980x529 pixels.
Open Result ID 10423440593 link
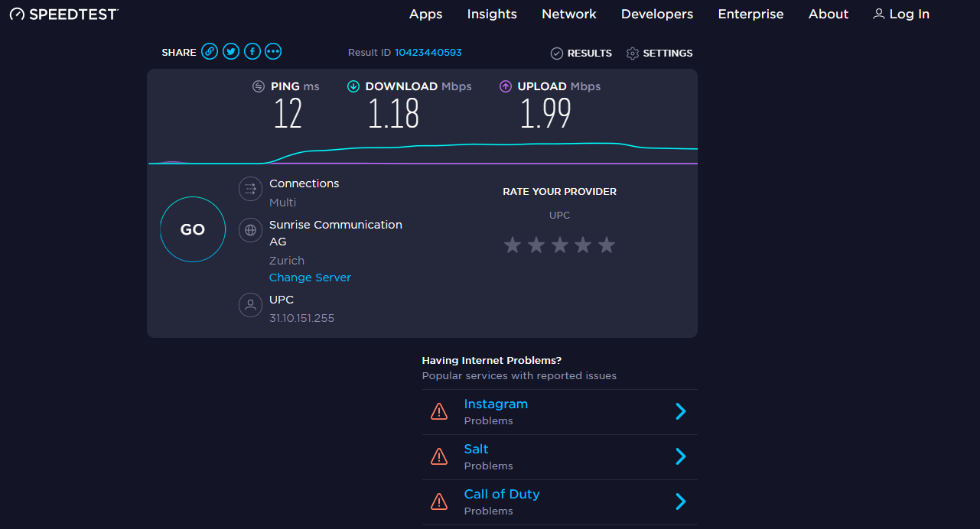click(428, 53)
